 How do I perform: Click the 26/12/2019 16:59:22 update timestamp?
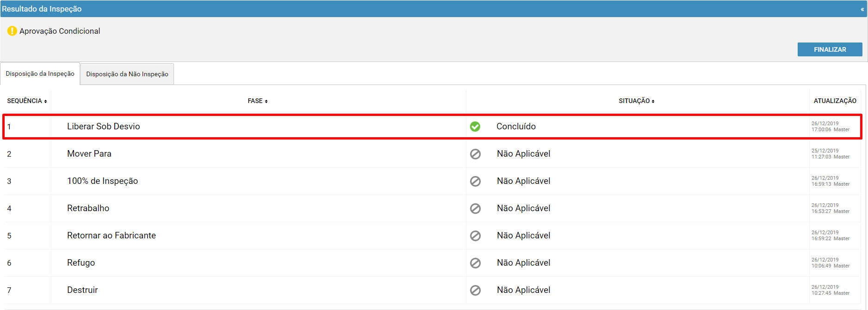pos(830,236)
